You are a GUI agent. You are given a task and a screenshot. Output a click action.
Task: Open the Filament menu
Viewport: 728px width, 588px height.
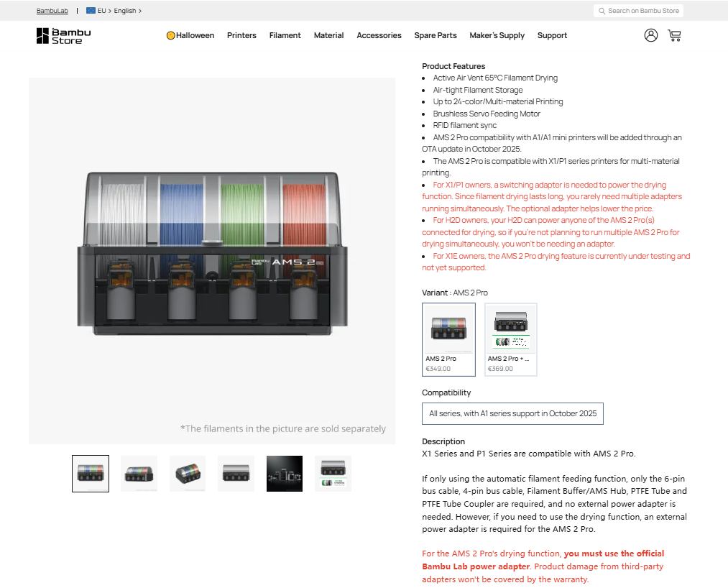pyautogui.click(x=285, y=35)
